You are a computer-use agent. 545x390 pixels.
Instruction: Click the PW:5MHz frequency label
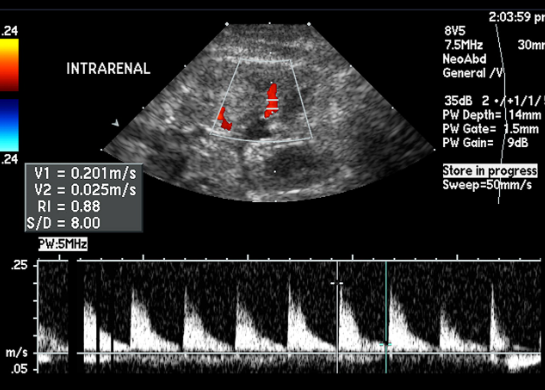(63, 244)
